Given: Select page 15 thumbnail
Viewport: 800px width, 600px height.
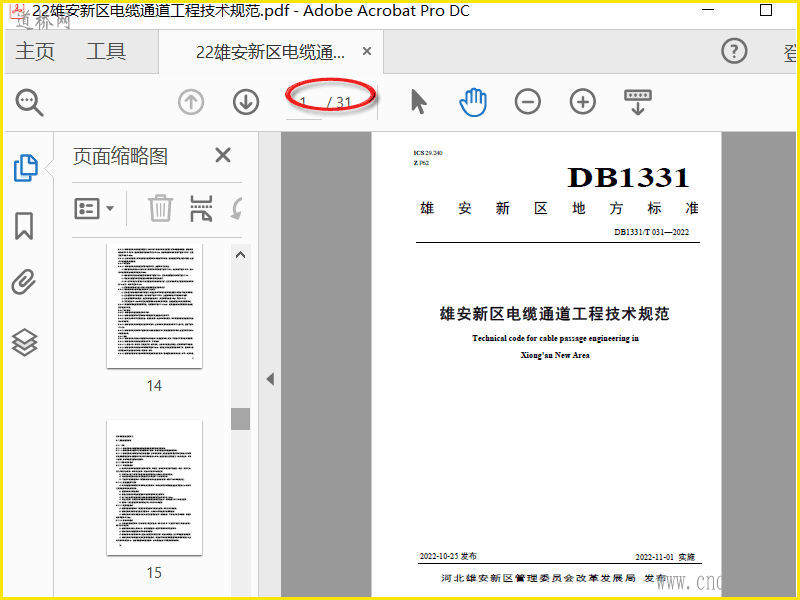Looking at the screenshot, I should [155, 487].
